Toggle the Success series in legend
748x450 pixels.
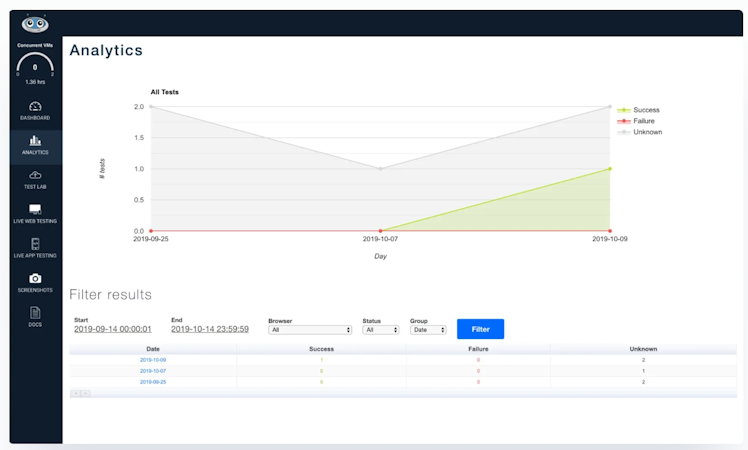638,110
